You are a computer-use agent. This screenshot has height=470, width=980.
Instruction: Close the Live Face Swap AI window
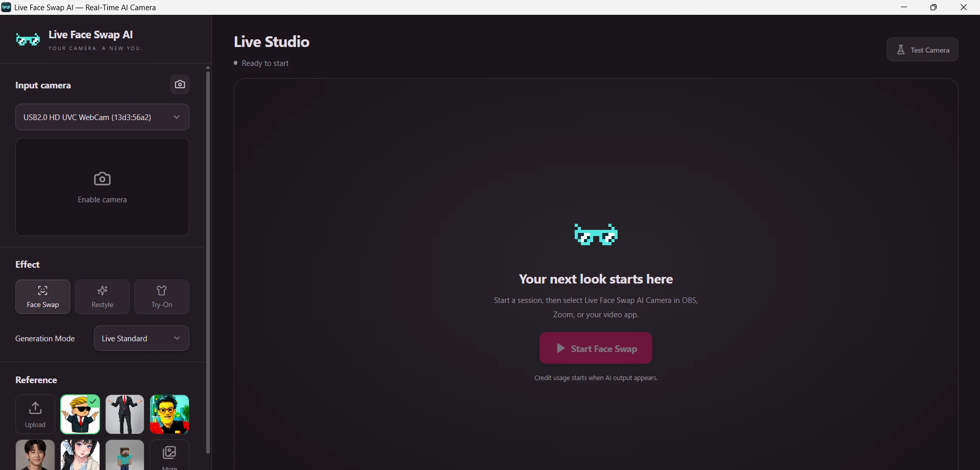pos(964,7)
